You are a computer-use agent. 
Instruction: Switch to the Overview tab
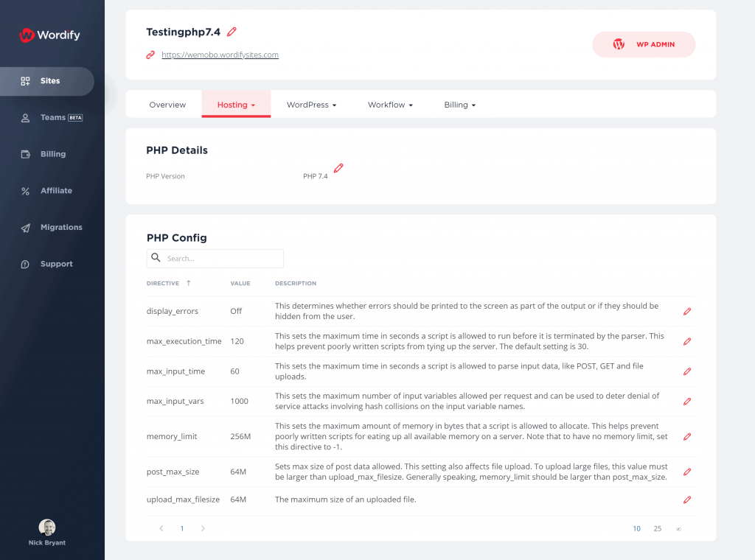pyautogui.click(x=167, y=105)
